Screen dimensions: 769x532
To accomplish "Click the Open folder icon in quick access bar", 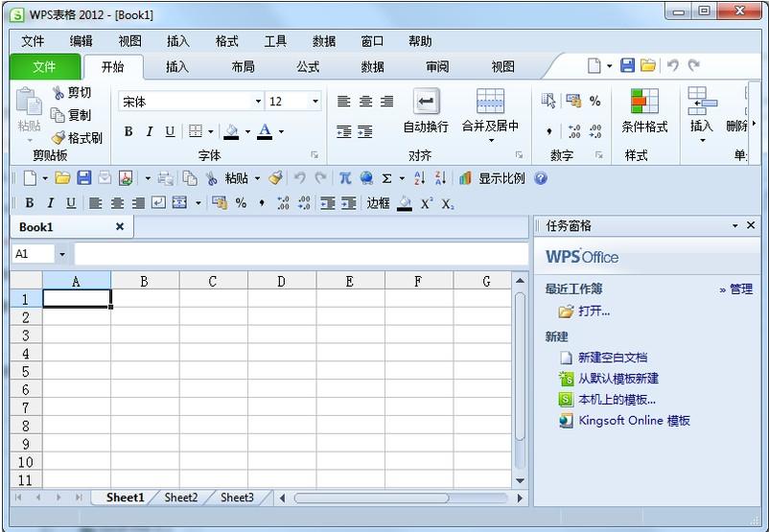I will pos(648,65).
